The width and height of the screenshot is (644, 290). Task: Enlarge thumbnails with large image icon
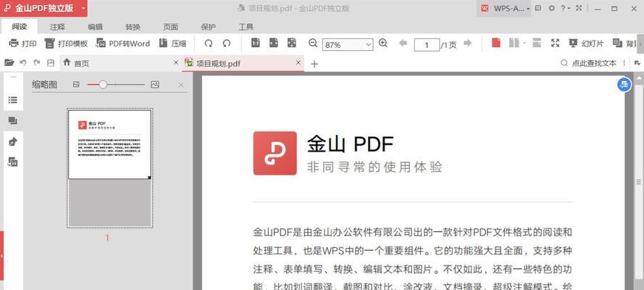(x=154, y=84)
